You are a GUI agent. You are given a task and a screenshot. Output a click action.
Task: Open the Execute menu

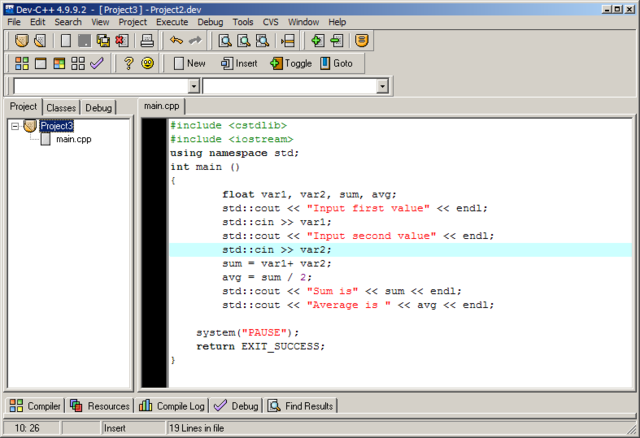coord(172,22)
